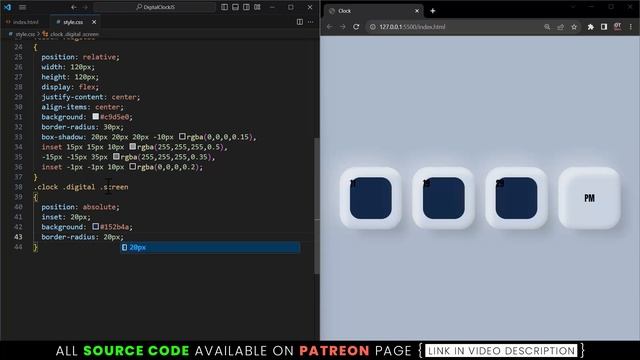Image resolution: width=640 pixels, height=360 pixels.
Task: Toggle secondary sidebar layout icon in VS Code
Action: 247,7
